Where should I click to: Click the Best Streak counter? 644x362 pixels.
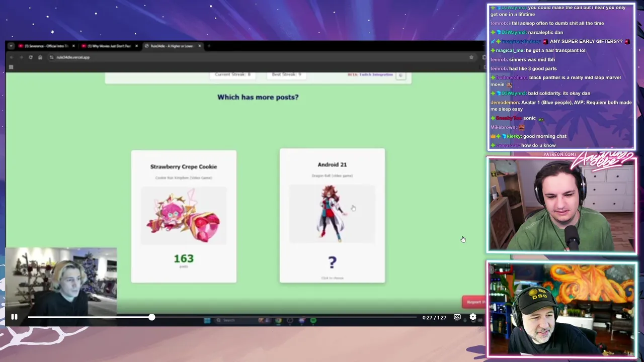tap(286, 74)
